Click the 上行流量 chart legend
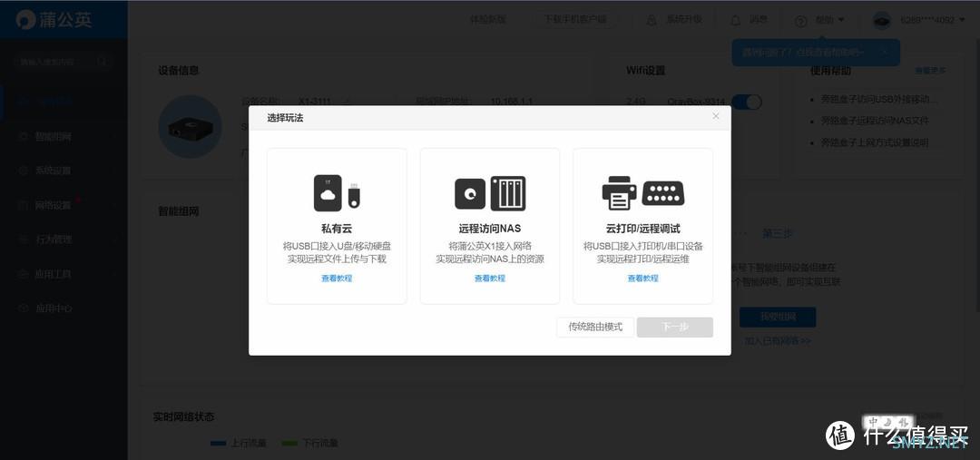The height and width of the screenshot is (460, 980). point(238,443)
